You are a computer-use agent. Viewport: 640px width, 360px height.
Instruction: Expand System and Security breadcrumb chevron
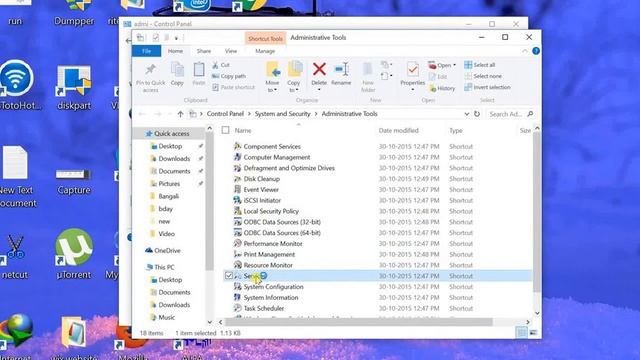click(316, 114)
